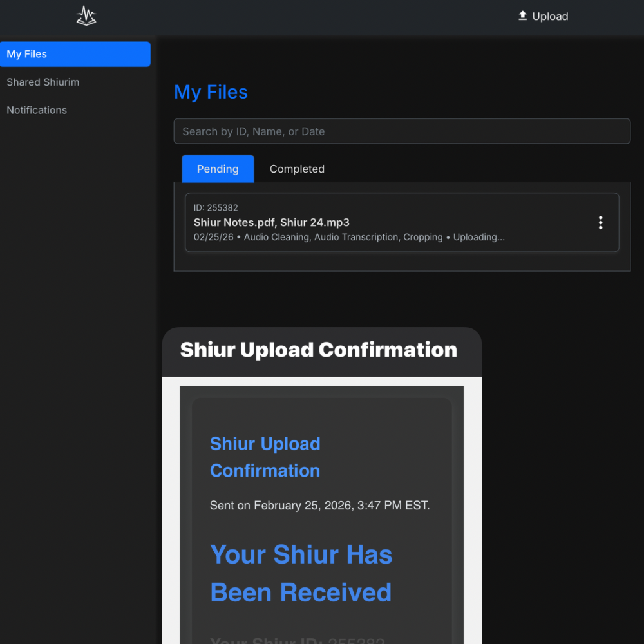Switch to the Completed tab
Image resolution: width=644 pixels, height=644 pixels.
click(297, 169)
